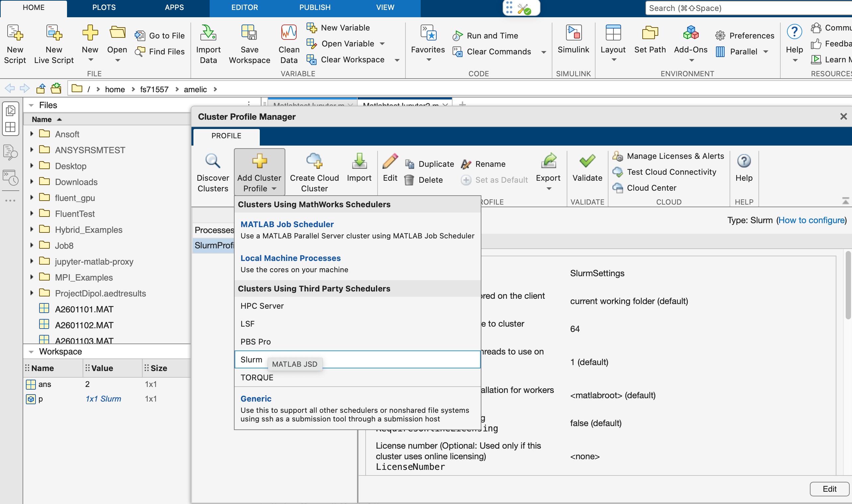Open the Export dropdown arrow
The image size is (852, 504).
click(x=549, y=189)
